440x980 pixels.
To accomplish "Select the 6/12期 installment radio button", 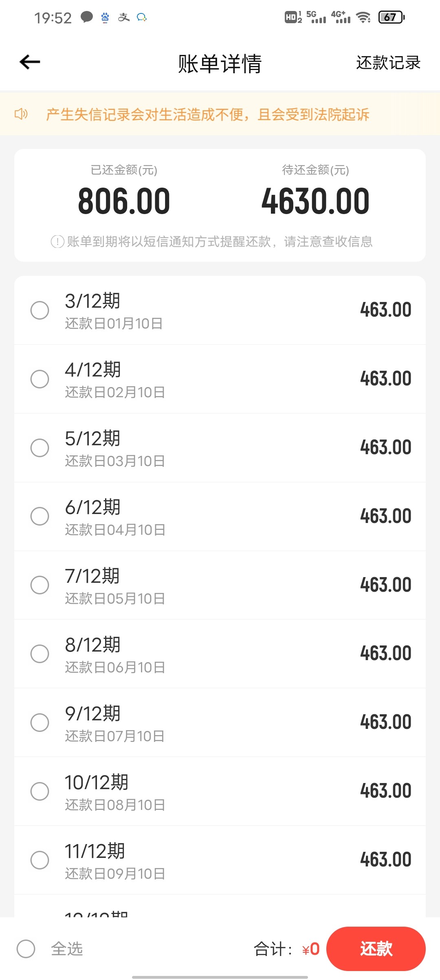I will 40,516.
